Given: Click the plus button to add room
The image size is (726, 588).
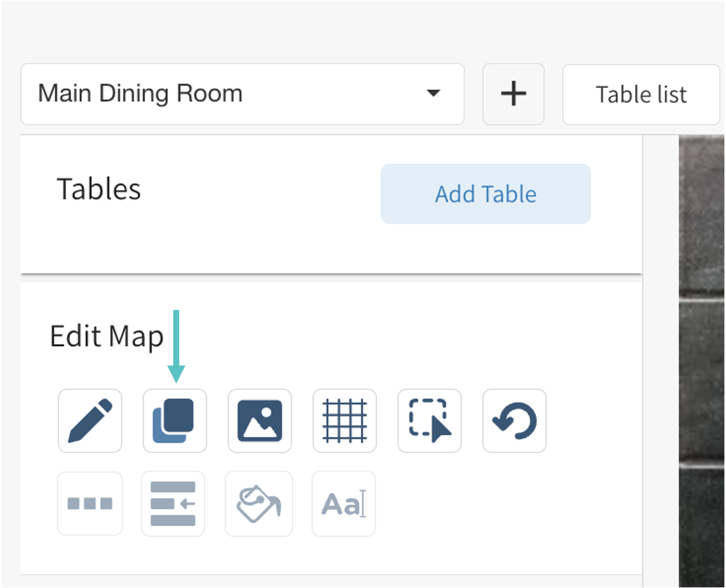Looking at the screenshot, I should coord(513,94).
